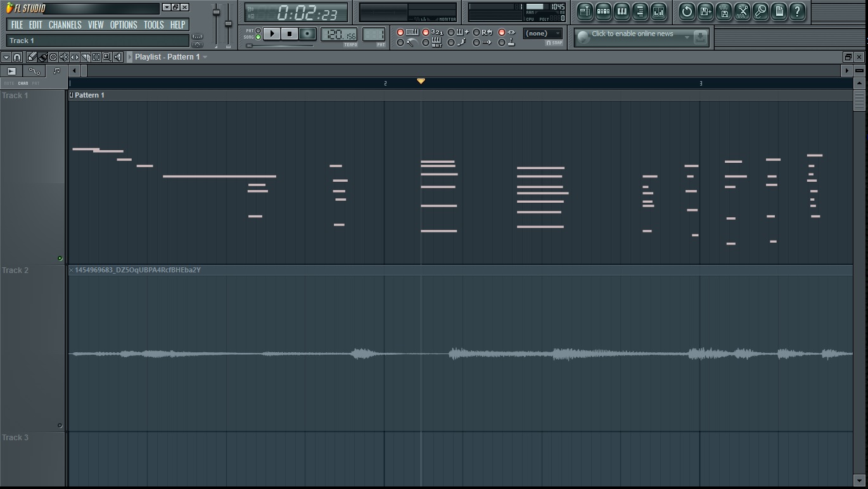This screenshot has height=489, width=868.
Task: Click the tempo display 120.156
Action: 338,34
